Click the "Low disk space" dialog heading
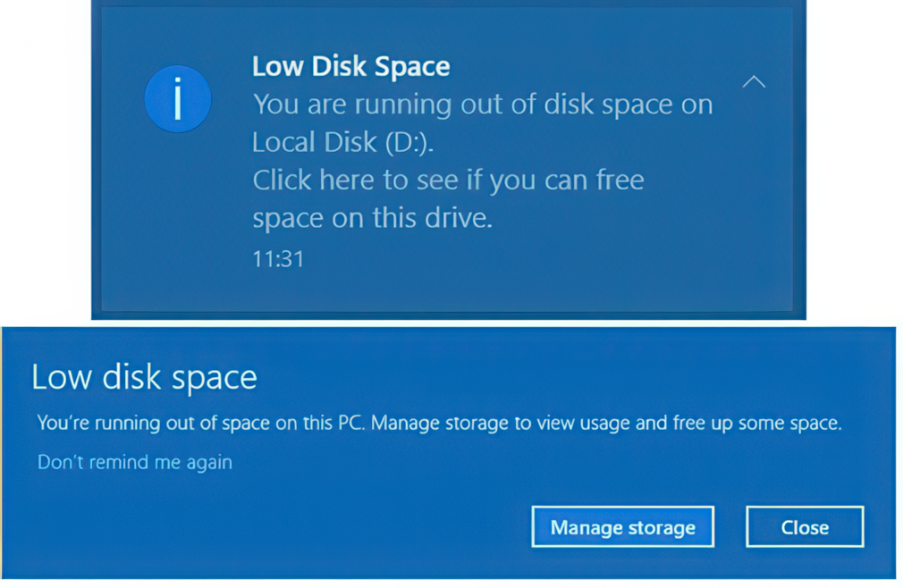Viewport: 903px width, 588px height. click(x=144, y=377)
